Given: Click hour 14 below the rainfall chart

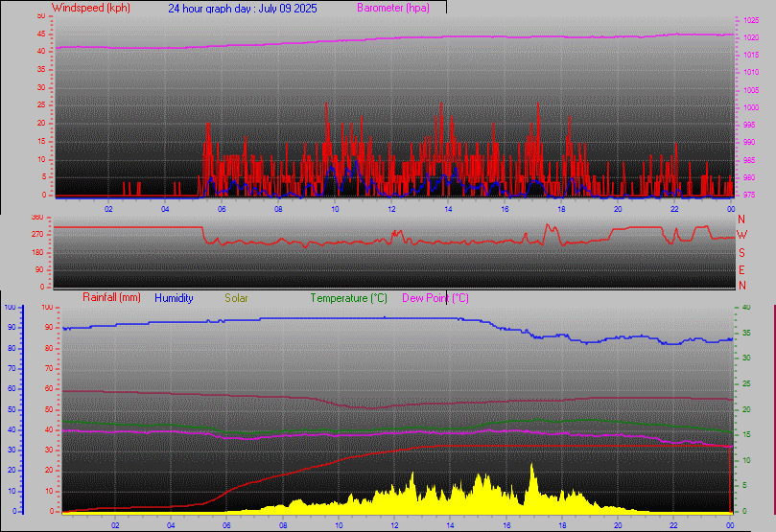Looking at the screenshot, I should 451,525.
